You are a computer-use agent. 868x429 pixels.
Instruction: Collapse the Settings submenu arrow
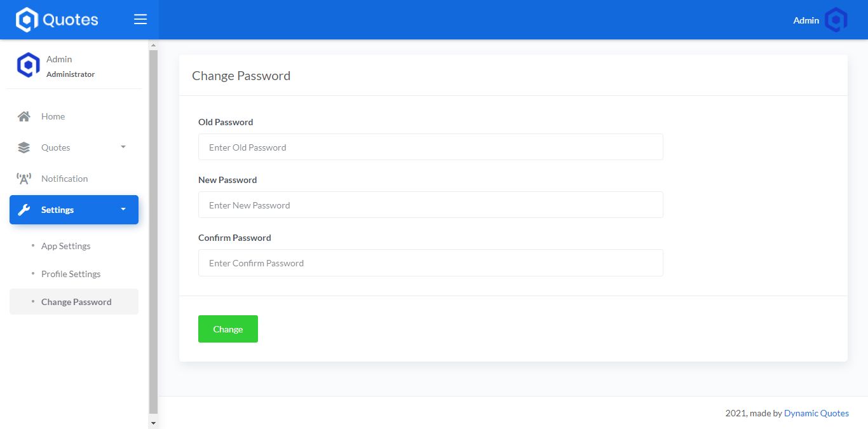point(123,209)
